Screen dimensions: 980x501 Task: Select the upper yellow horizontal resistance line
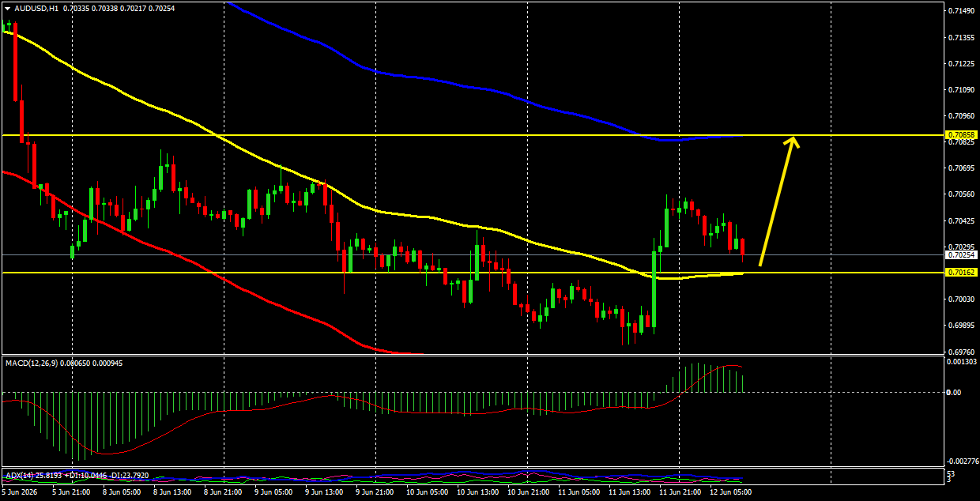tap(473, 136)
